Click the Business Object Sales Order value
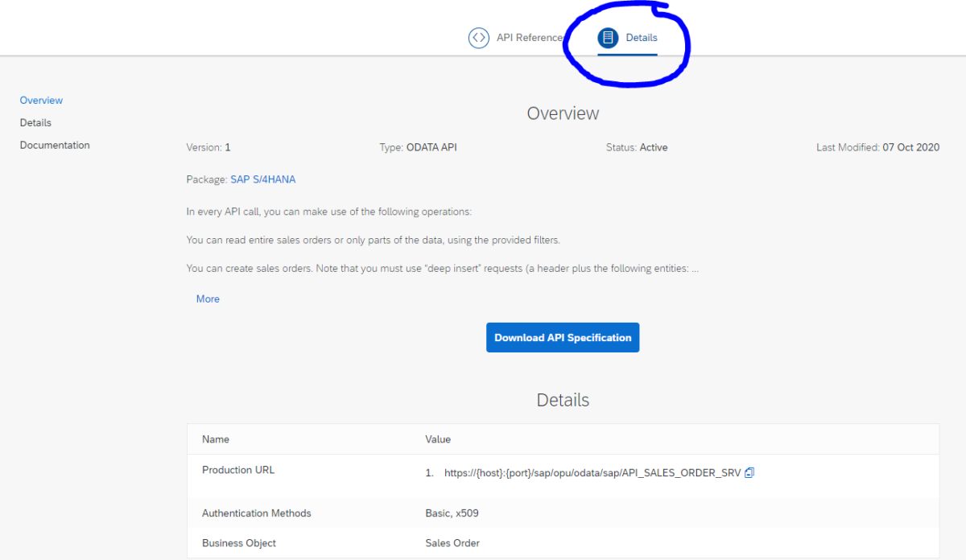The height and width of the screenshot is (560, 966). tap(452, 543)
